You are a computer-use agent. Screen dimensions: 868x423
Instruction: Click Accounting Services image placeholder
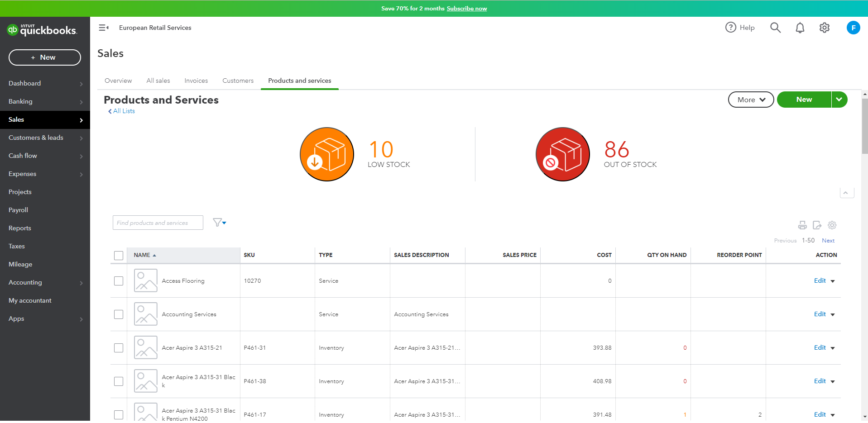(x=146, y=314)
